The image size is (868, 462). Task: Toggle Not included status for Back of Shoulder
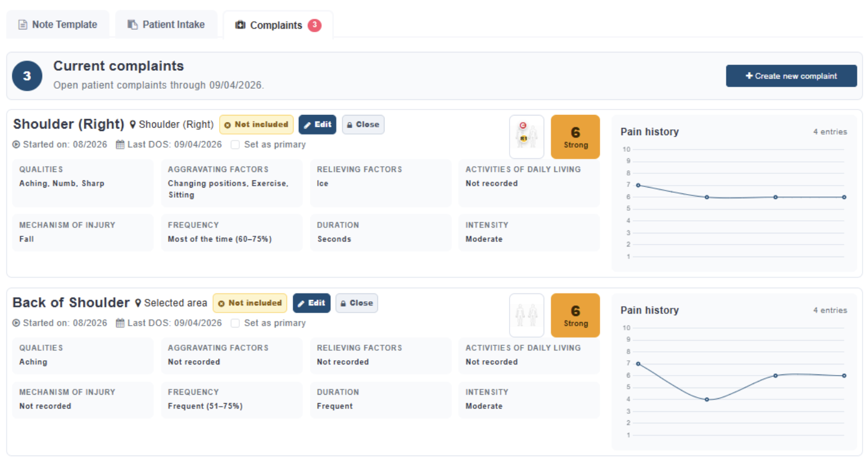point(250,303)
